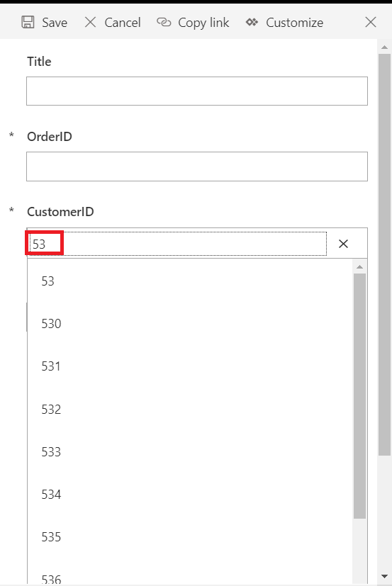The image size is (392, 586).
Task: Close the form panel with top-right X
Action: click(x=371, y=23)
